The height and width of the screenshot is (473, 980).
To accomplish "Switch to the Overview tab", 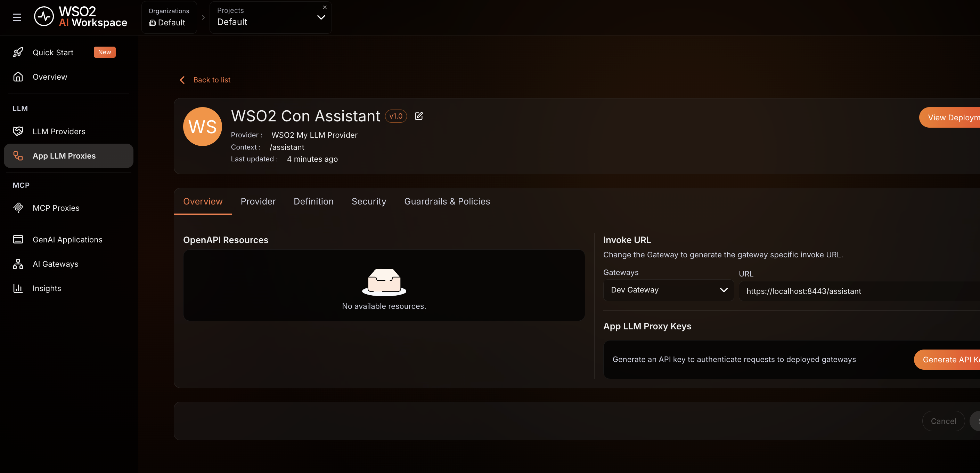I will [x=203, y=201].
